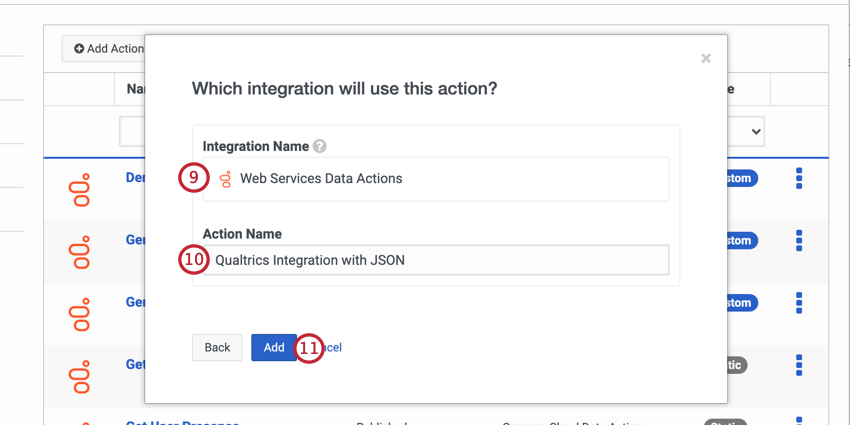Click the Cancel link in the dialog
The image size is (850, 425).
tap(333, 347)
